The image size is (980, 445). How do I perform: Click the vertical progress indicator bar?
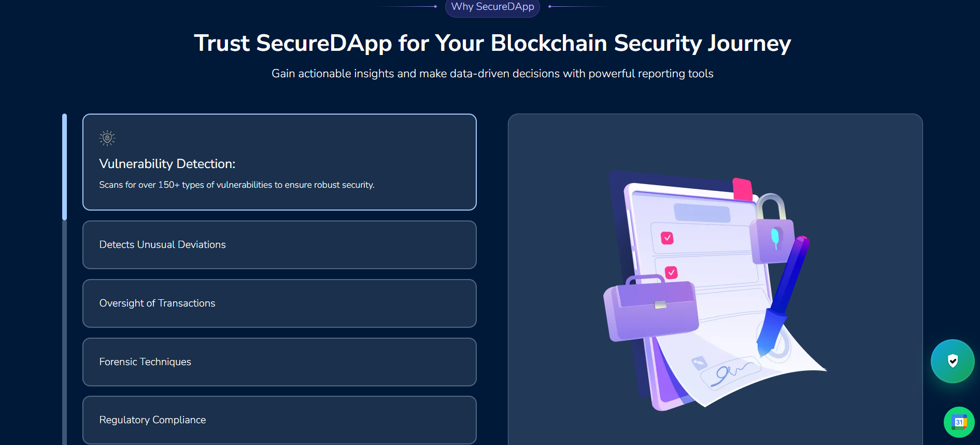(x=64, y=166)
